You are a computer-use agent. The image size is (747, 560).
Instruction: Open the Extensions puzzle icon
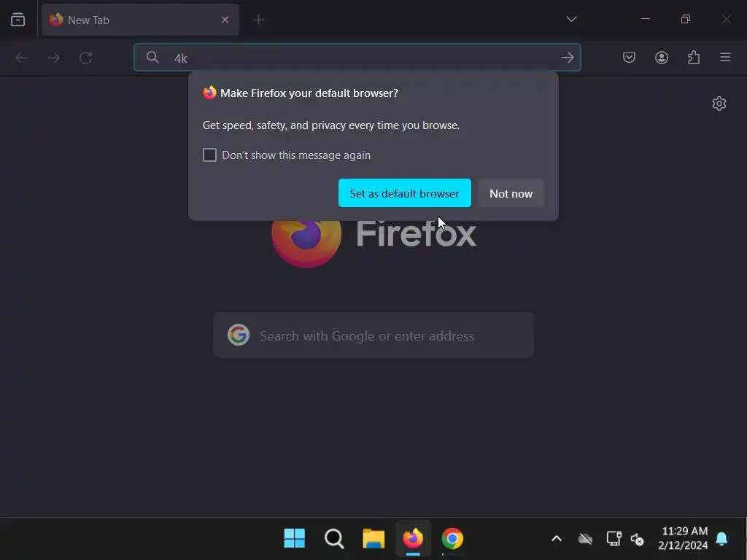click(694, 58)
